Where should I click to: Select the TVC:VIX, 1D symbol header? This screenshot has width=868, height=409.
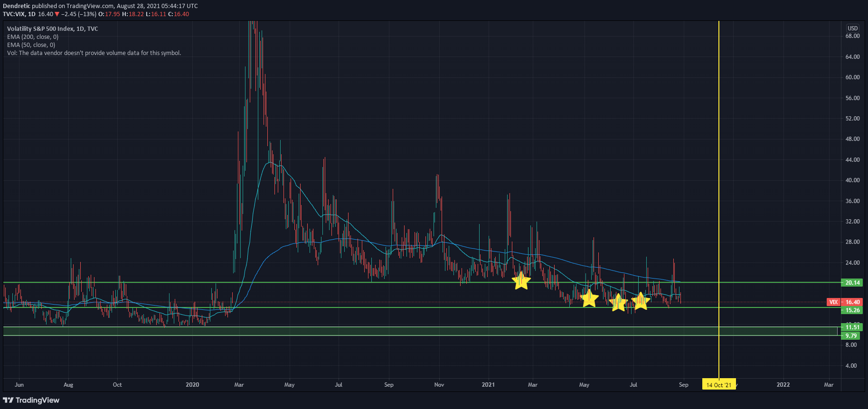[19, 14]
